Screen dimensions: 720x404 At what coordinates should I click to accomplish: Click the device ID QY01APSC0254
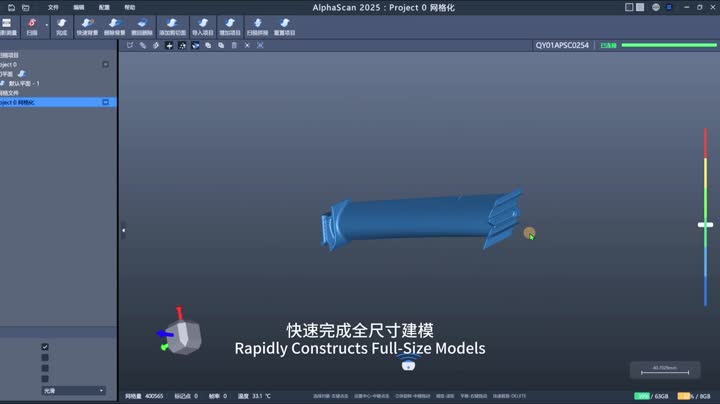pos(562,45)
